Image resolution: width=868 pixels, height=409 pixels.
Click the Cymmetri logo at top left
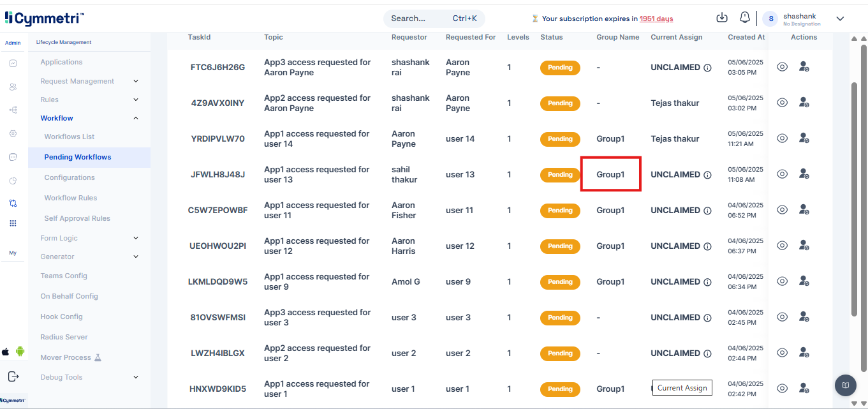[x=44, y=19]
